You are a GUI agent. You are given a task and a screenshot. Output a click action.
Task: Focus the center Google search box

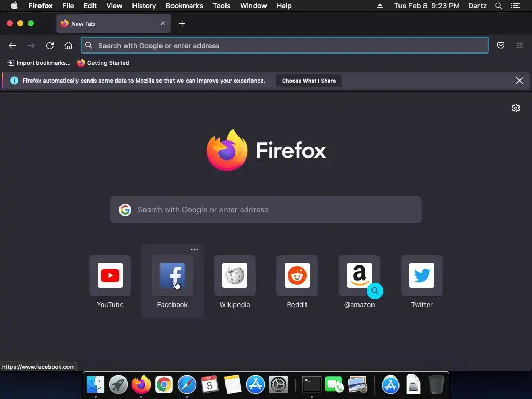click(x=266, y=210)
